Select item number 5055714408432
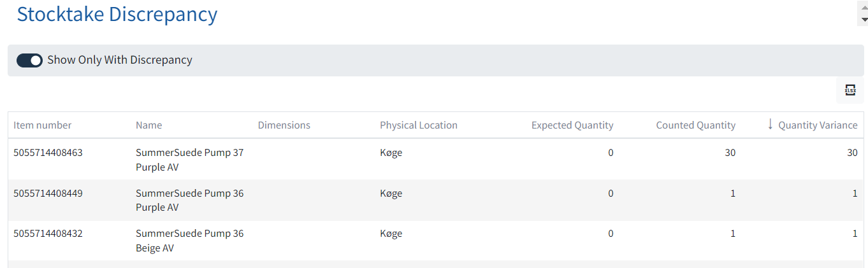The image size is (868, 268). coord(48,234)
